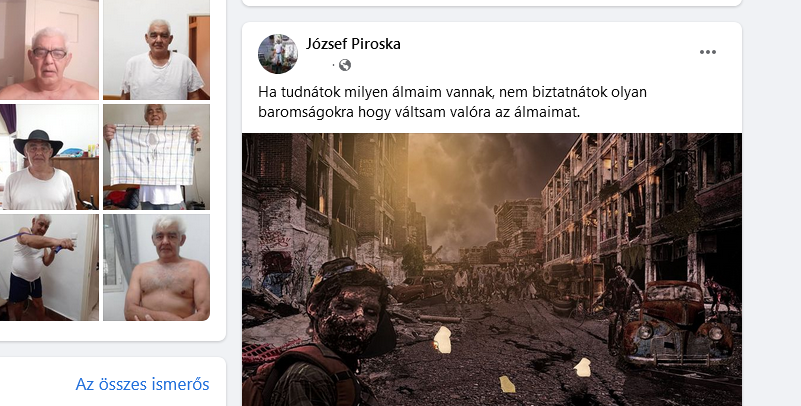This screenshot has height=406, width=801.
Task: Click the globe public audience icon
Action: point(345,65)
